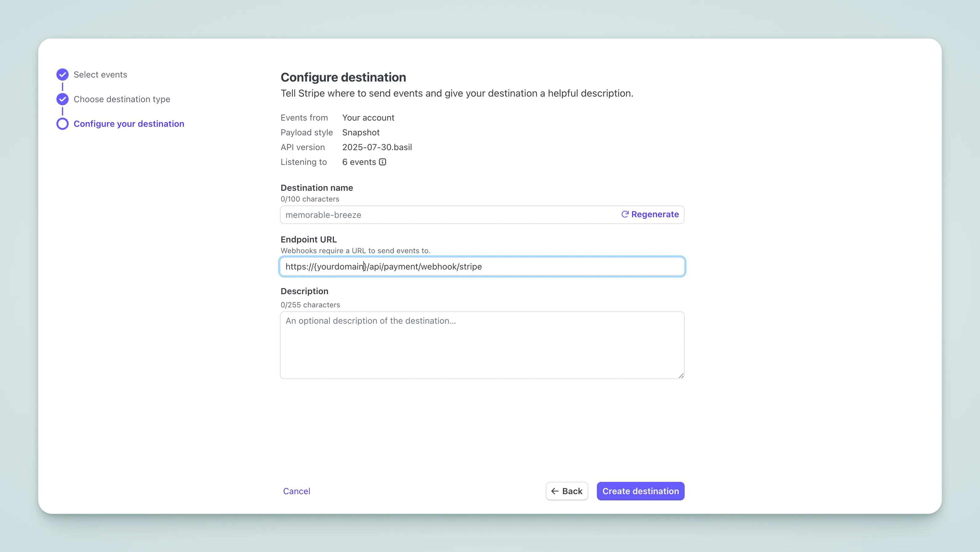Open the Configure your destination step
Viewport: 980px width, 552px height.
(x=129, y=124)
